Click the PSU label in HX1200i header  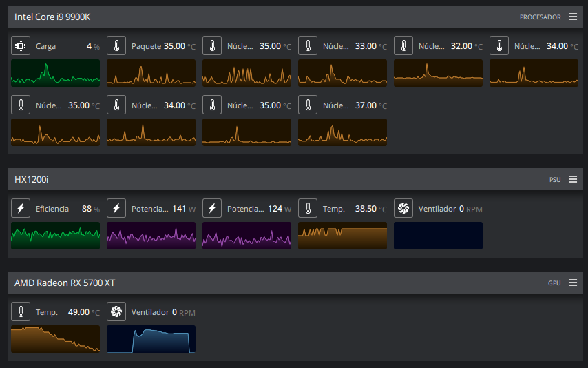point(555,179)
